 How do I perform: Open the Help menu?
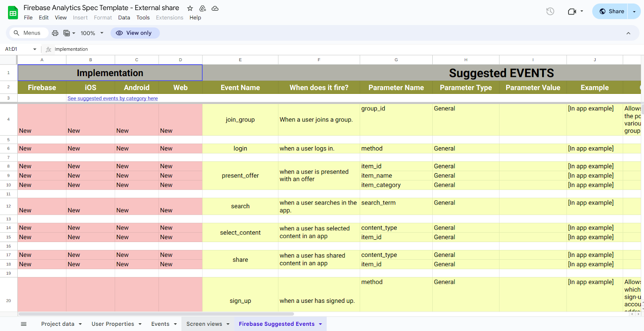[195, 18]
